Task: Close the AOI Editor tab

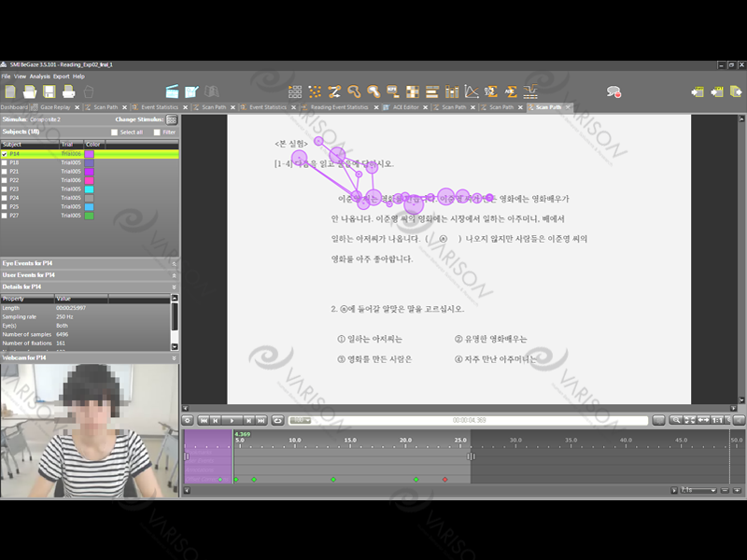Action: tap(426, 107)
